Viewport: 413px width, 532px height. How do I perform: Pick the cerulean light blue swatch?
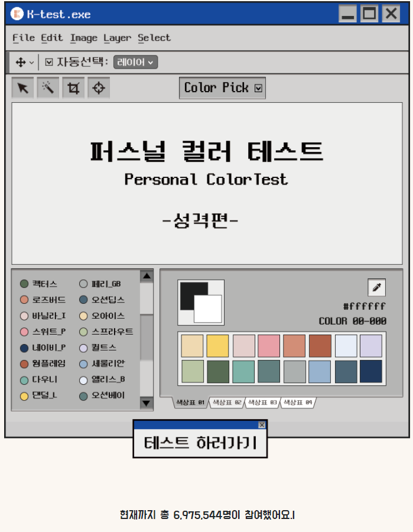click(x=320, y=372)
